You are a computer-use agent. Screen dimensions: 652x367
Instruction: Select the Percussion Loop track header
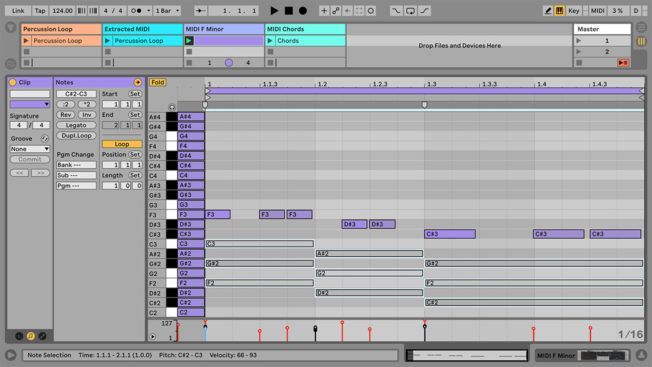(61, 29)
